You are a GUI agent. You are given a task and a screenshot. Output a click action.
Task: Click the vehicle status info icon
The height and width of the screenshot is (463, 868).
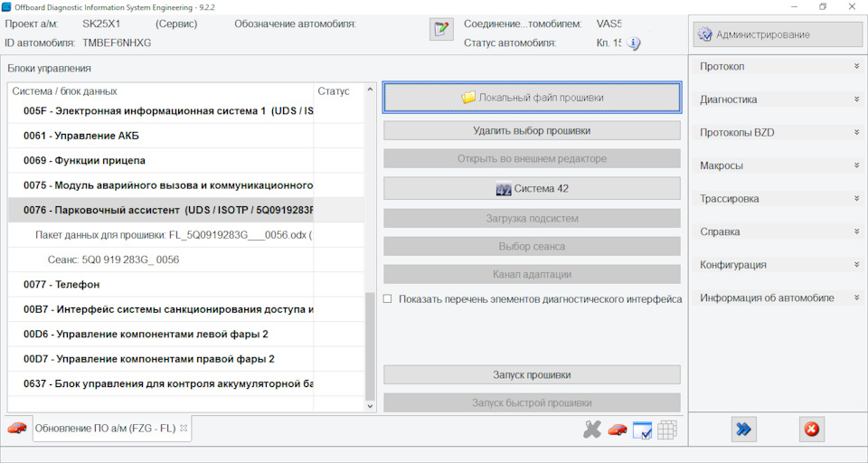pos(633,43)
